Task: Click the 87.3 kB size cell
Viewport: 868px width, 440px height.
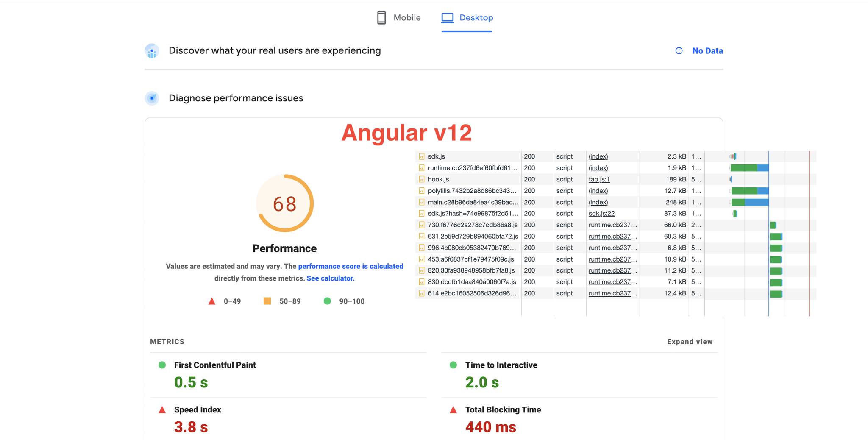Action: tap(675, 214)
